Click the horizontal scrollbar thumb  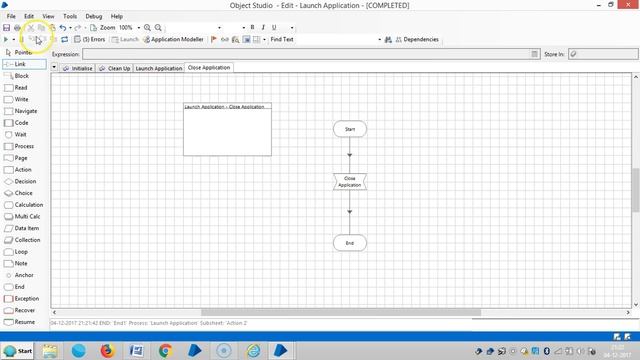tap(341, 312)
